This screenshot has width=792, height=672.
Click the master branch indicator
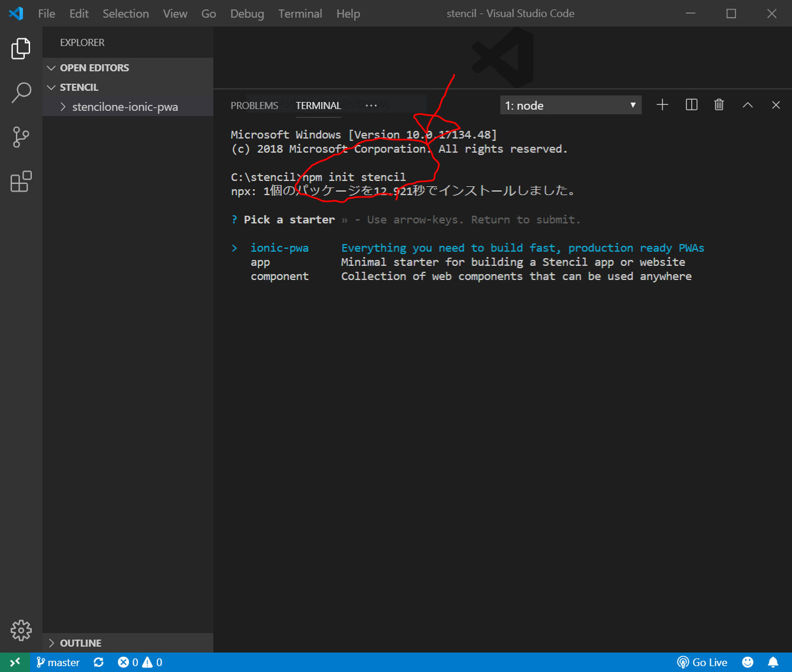pyautogui.click(x=58, y=662)
